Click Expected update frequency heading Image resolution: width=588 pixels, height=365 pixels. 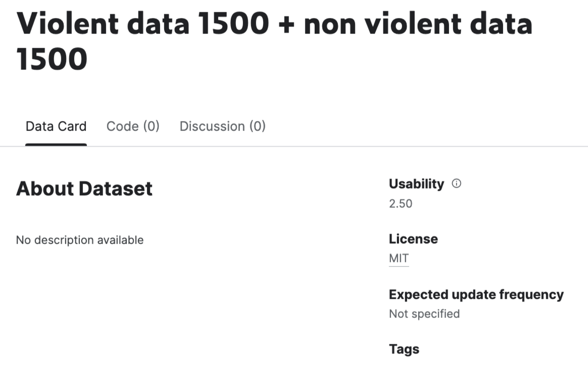[476, 294]
